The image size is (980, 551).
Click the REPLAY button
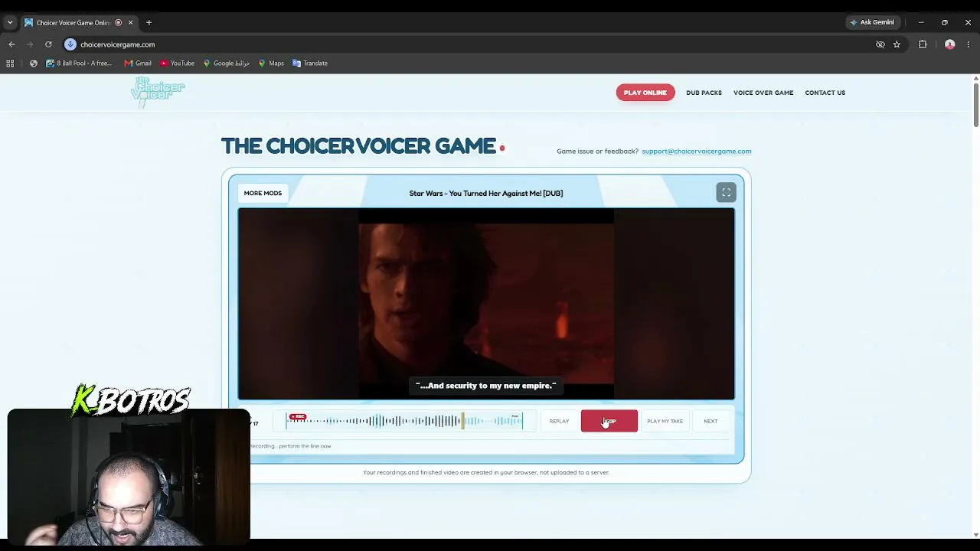pos(559,421)
